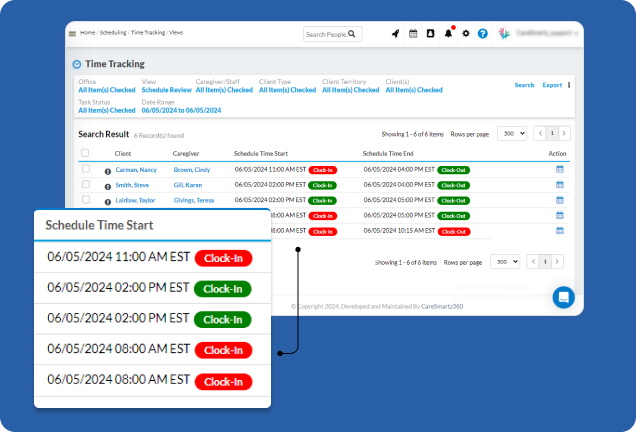The height and width of the screenshot is (432, 636).
Task: Click the Export link
Action: tap(552, 85)
